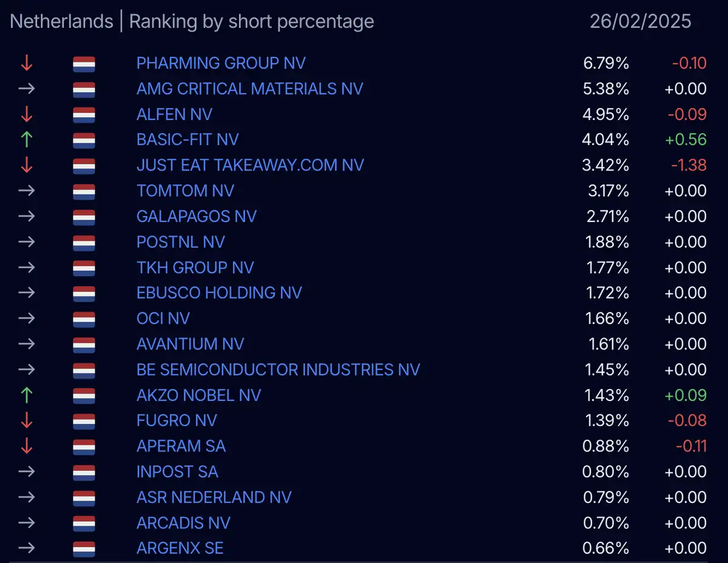Click the green up arrow beside Akzo Nobel

pos(26,395)
